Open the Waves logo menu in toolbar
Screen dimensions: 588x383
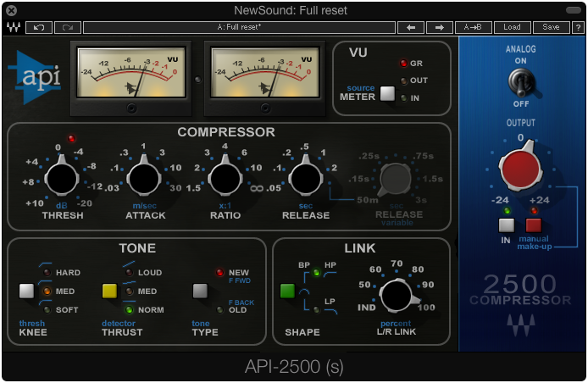click(14, 27)
